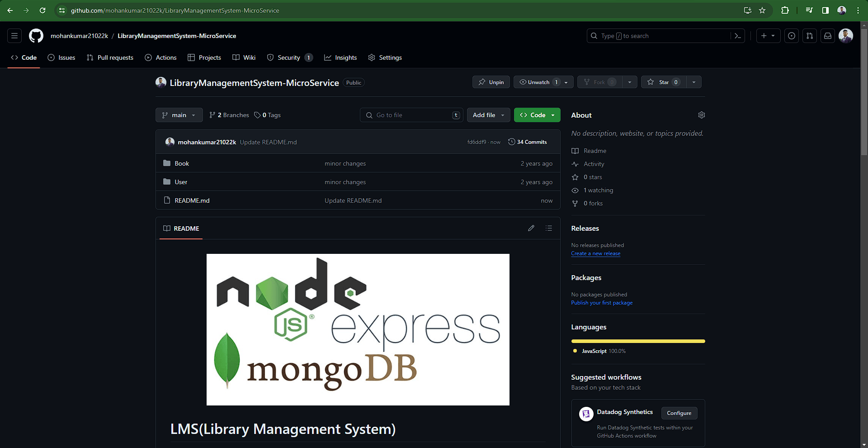Open the browser extensions puzzle icon
The image size is (868, 448).
pos(785,10)
